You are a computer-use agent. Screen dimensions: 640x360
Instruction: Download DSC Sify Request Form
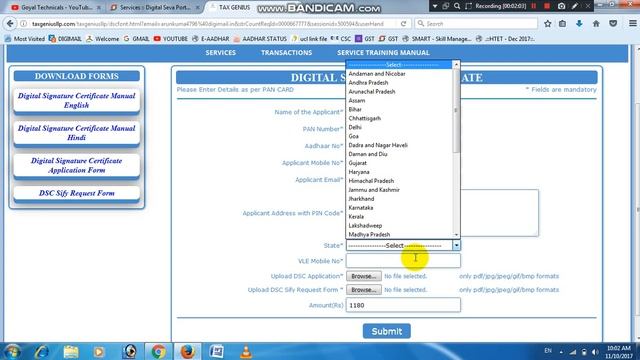click(76, 193)
